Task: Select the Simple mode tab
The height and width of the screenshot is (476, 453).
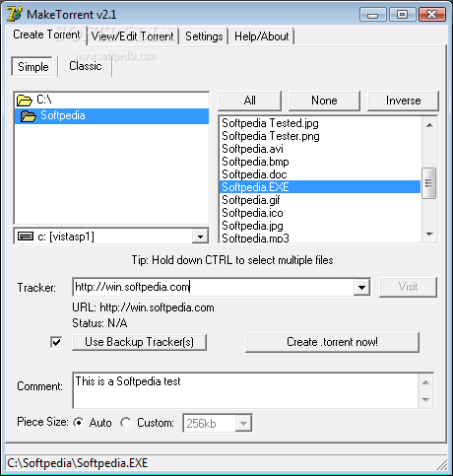Action: pyautogui.click(x=32, y=67)
